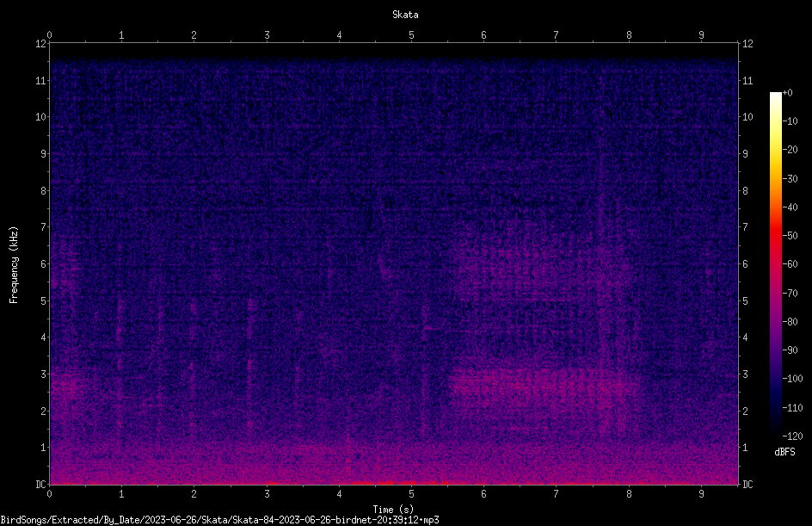Screen dimensions: 812x526
Task: Click the "9" tick on the bottom time axis
Action: click(x=701, y=494)
